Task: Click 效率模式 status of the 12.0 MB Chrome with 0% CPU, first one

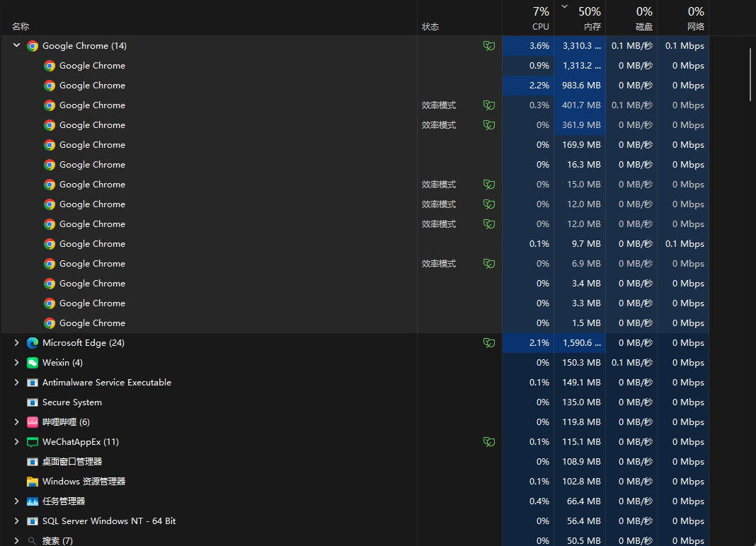Action: pyautogui.click(x=439, y=204)
